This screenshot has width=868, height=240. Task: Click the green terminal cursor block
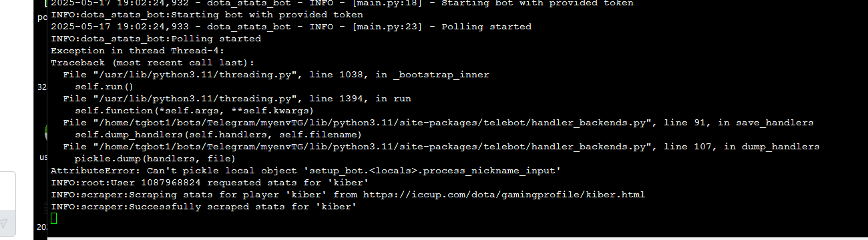coord(54,219)
